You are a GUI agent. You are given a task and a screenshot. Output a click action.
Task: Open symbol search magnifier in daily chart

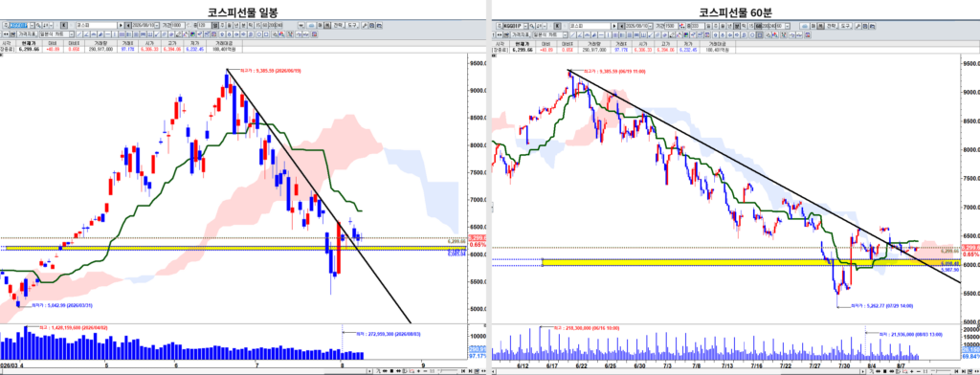(38, 25)
